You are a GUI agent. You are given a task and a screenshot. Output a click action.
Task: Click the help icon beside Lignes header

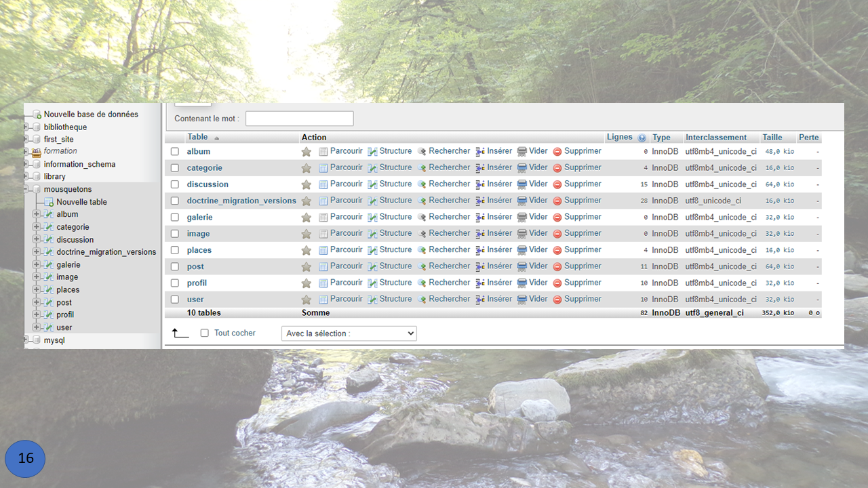(x=642, y=138)
